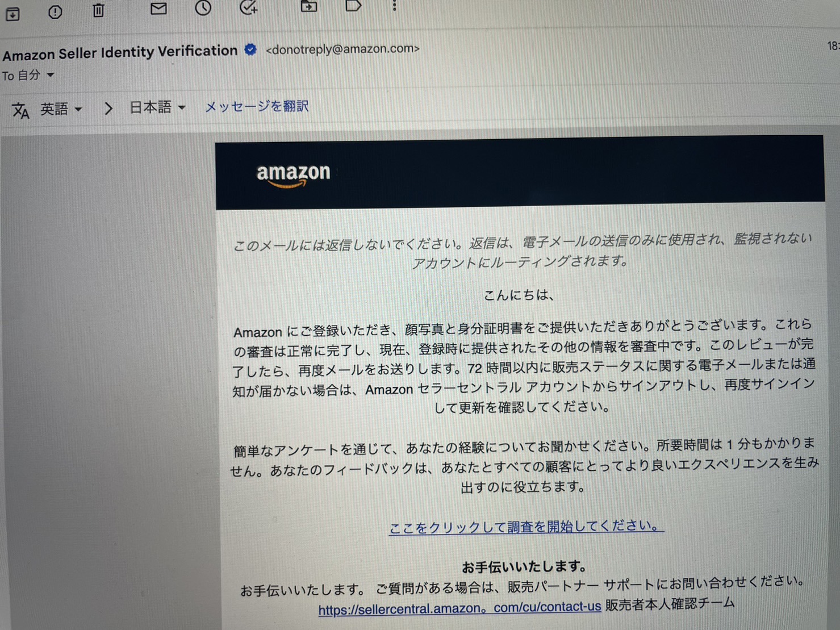This screenshot has height=630, width=840.
Task: Open the 英語 source language dropdown
Action: pyautogui.click(x=61, y=109)
